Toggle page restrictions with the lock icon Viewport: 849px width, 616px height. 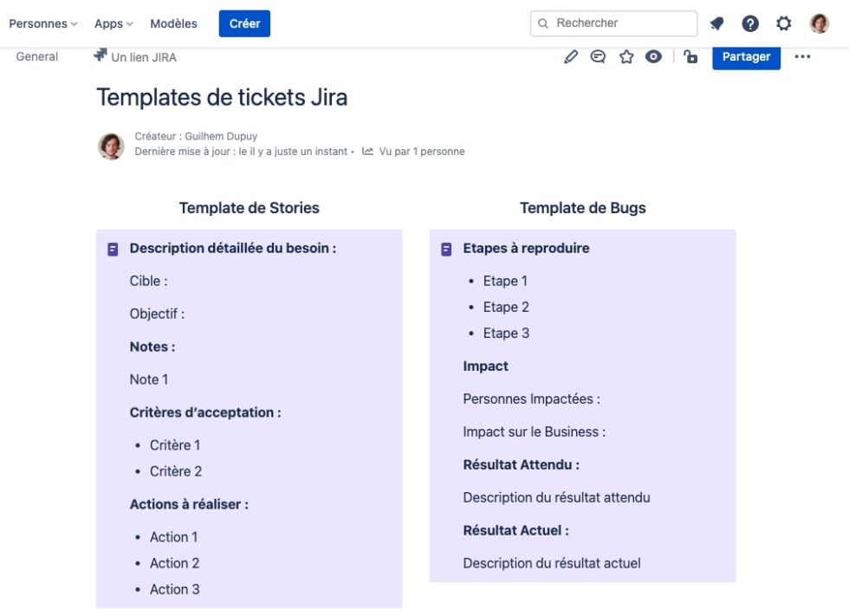click(x=690, y=56)
